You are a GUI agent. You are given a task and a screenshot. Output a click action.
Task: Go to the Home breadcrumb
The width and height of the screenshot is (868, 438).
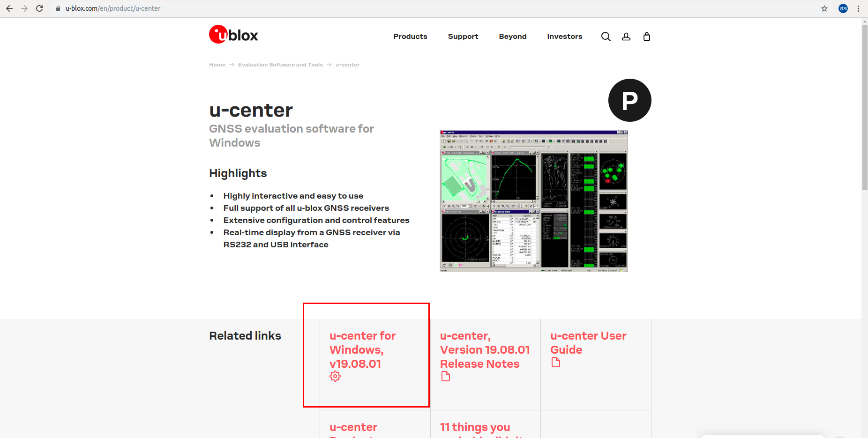pyautogui.click(x=217, y=65)
